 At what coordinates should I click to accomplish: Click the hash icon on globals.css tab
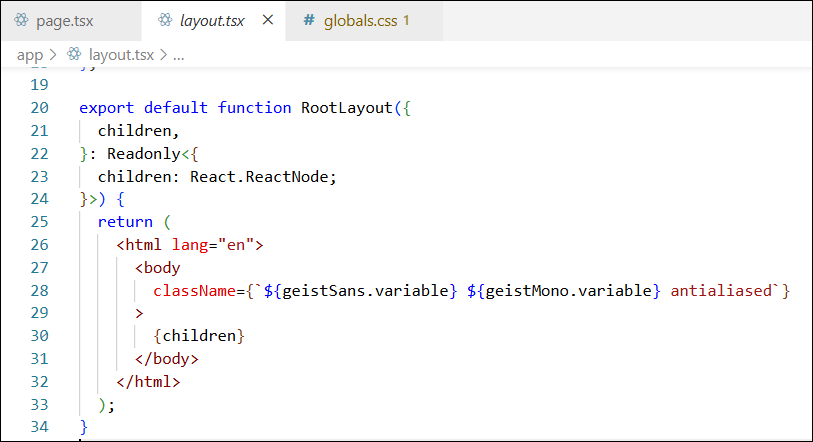point(309,20)
